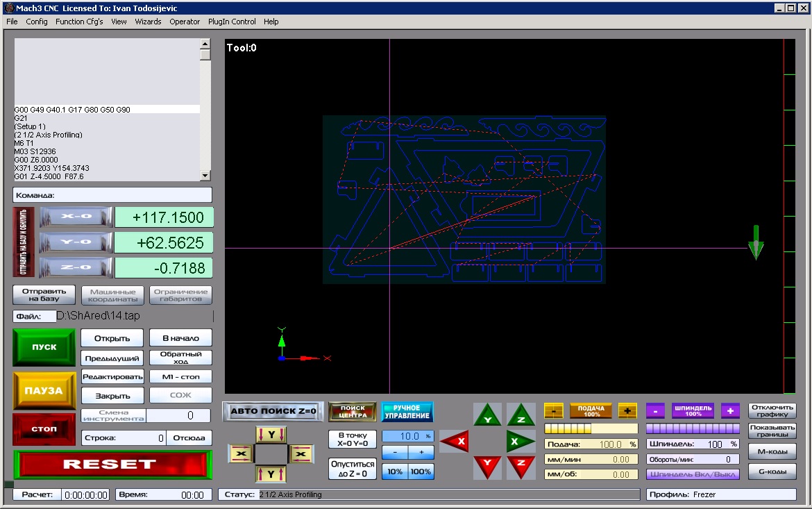Screen dimensions: 812x509
Task: Disable toolpath graphics (Отключить графику)
Action: pyautogui.click(x=772, y=411)
